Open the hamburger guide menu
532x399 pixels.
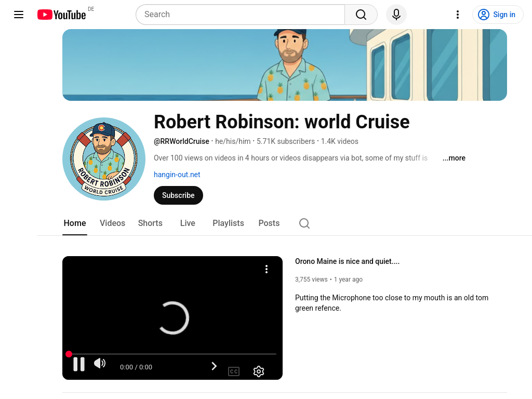(19, 15)
